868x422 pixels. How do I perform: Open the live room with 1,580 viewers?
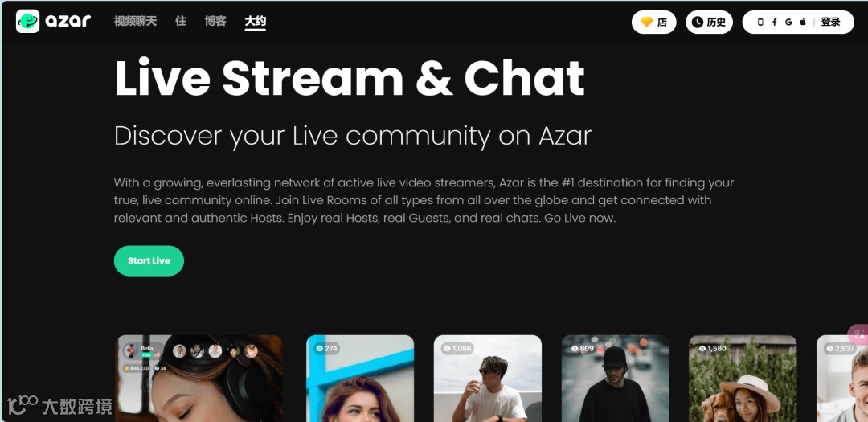point(743,379)
